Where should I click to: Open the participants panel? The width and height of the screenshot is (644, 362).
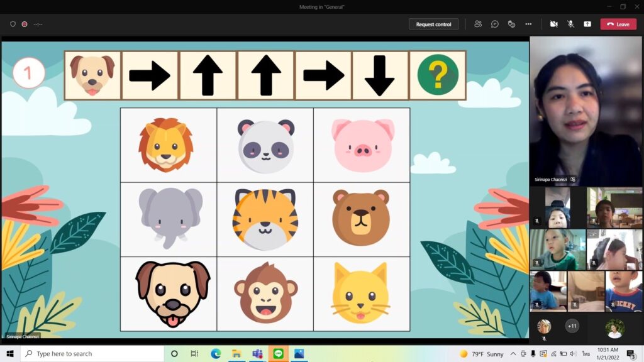[478, 24]
